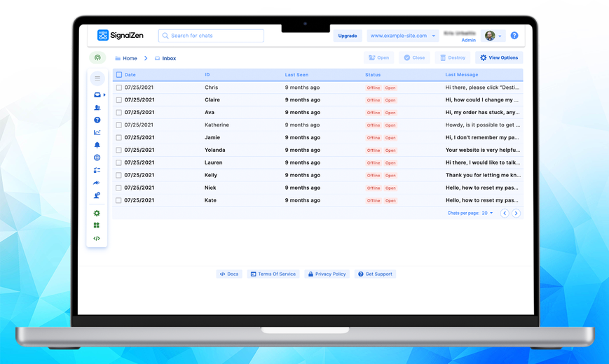Click the Upgrade button
Image resolution: width=609 pixels, height=364 pixels.
click(347, 36)
